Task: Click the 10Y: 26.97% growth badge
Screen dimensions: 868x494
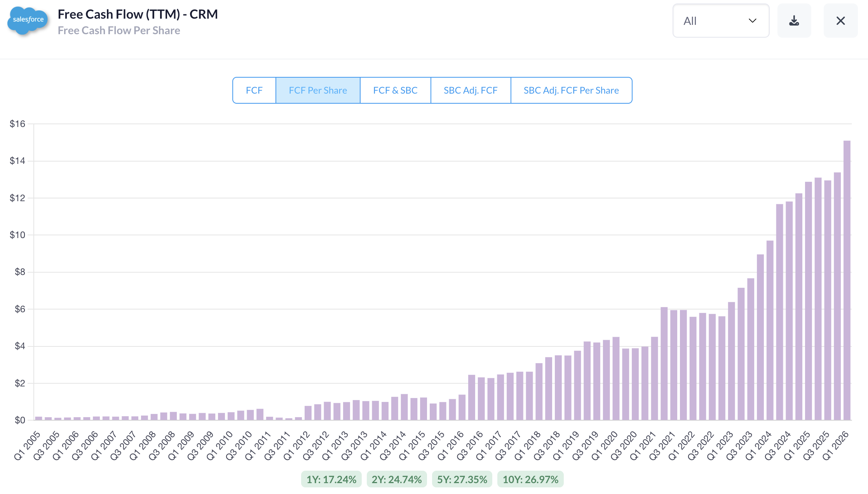Action: tap(530, 479)
